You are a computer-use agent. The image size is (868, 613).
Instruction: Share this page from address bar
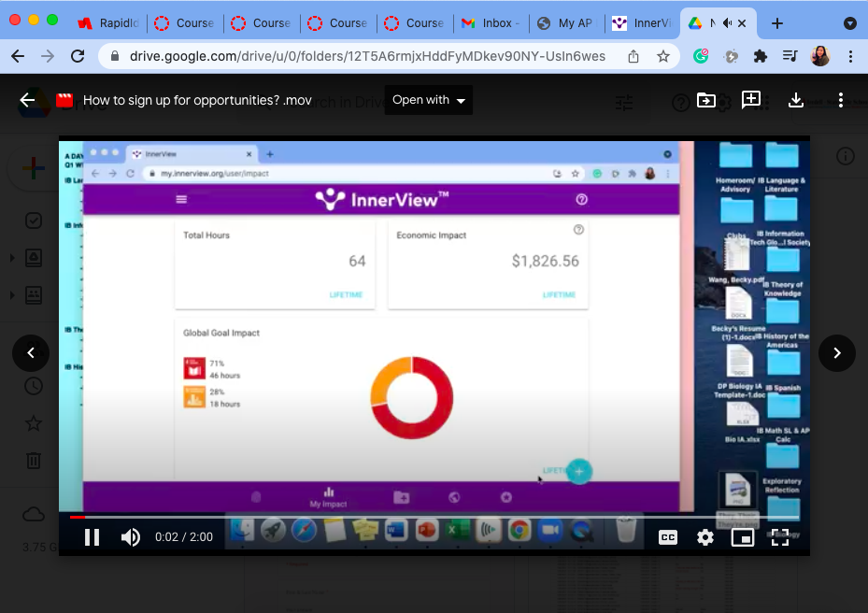click(x=633, y=56)
